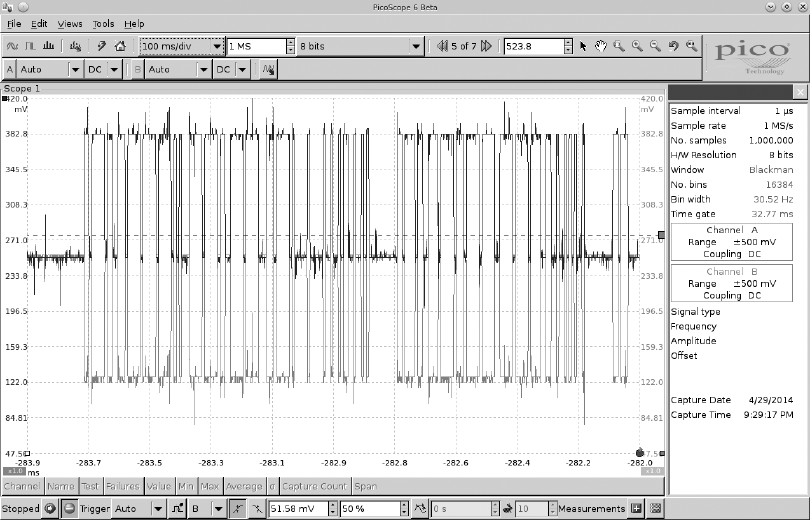
Task: Open the Views menu
Action: click(x=70, y=24)
